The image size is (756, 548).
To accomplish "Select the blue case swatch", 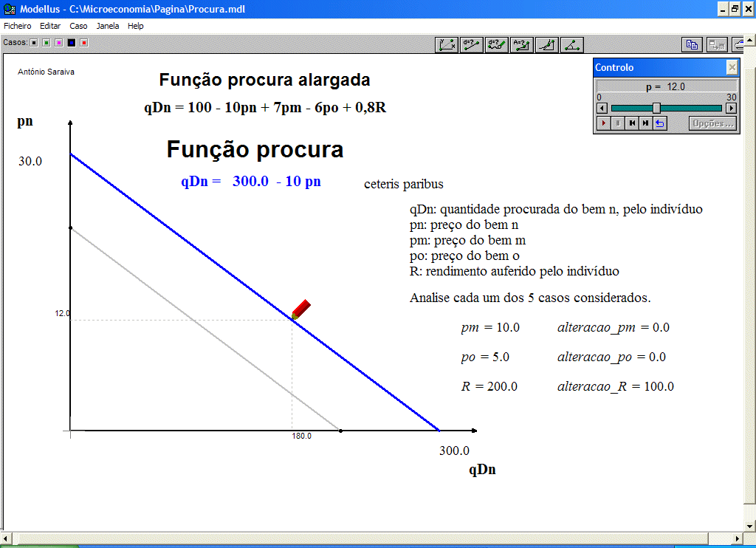I will [x=72, y=43].
